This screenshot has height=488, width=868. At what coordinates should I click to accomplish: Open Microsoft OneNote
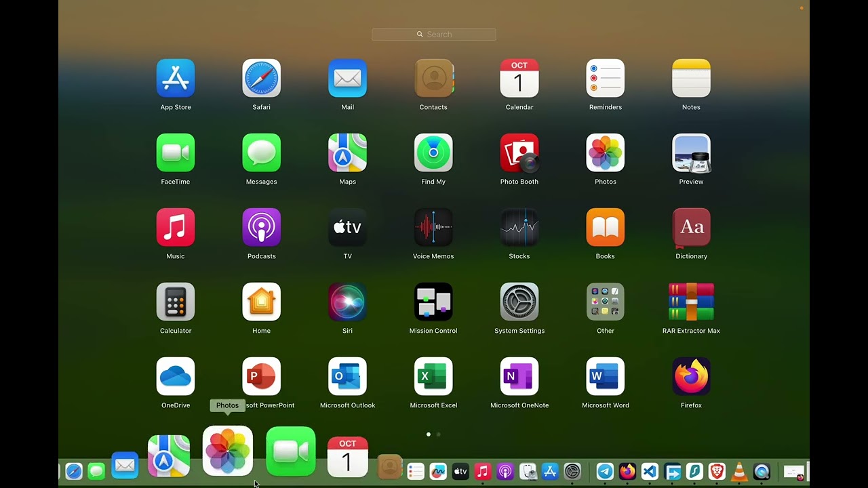(x=519, y=376)
